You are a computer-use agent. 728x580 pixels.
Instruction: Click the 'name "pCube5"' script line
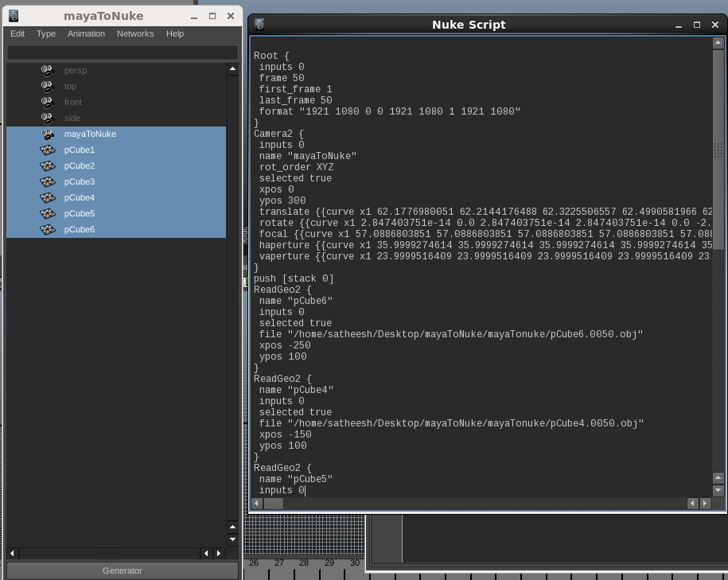pyautogui.click(x=296, y=479)
